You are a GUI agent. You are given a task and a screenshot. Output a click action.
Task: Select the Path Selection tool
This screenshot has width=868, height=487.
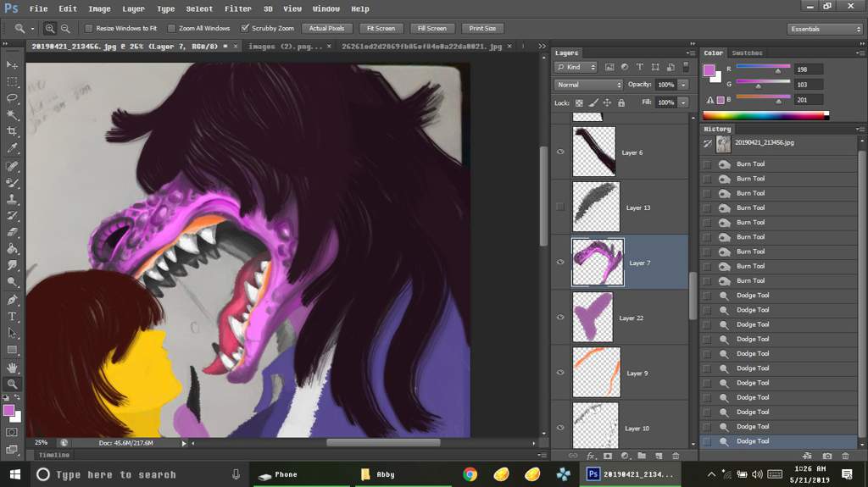12,333
